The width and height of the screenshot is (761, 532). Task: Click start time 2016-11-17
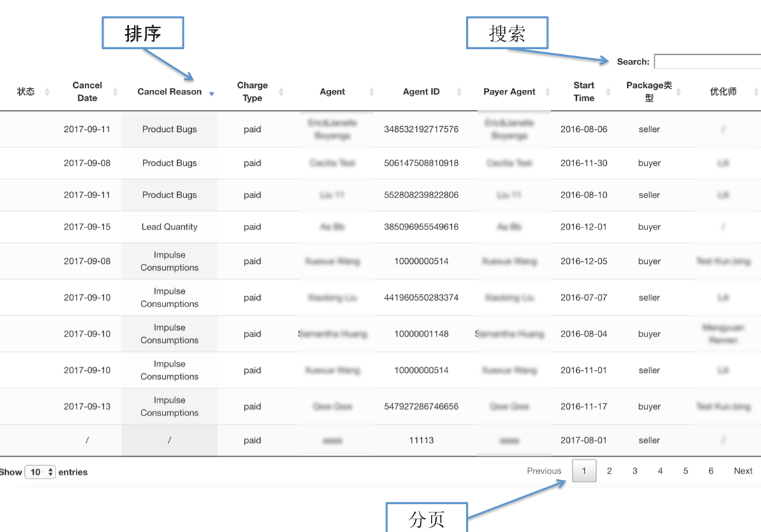(584, 407)
